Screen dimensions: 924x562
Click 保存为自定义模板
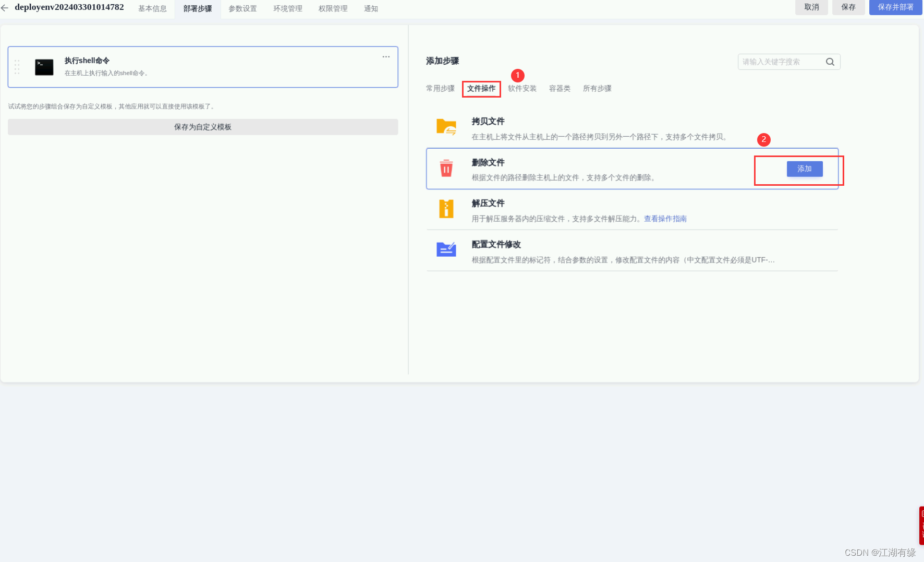click(x=203, y=127)
